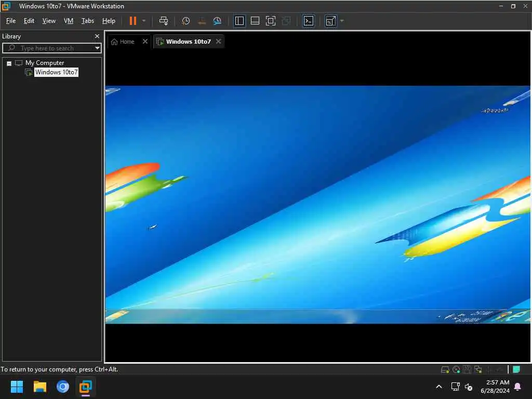The height and width of the screenshot is (399, 532).
Task: Open the console view terminal icon
Action: (x=309, y=21)
